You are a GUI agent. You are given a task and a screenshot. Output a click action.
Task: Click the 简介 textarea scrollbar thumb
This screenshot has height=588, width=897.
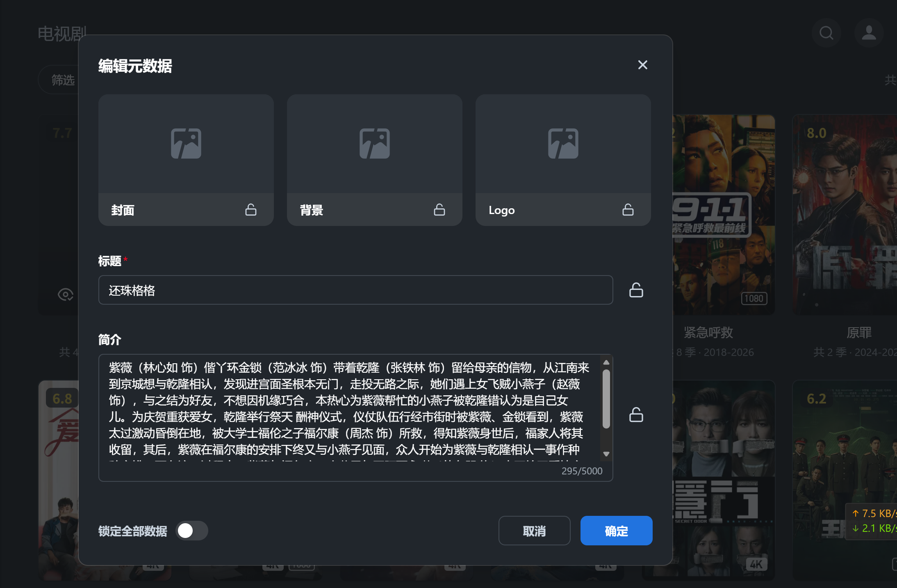(x=606, y=399)
